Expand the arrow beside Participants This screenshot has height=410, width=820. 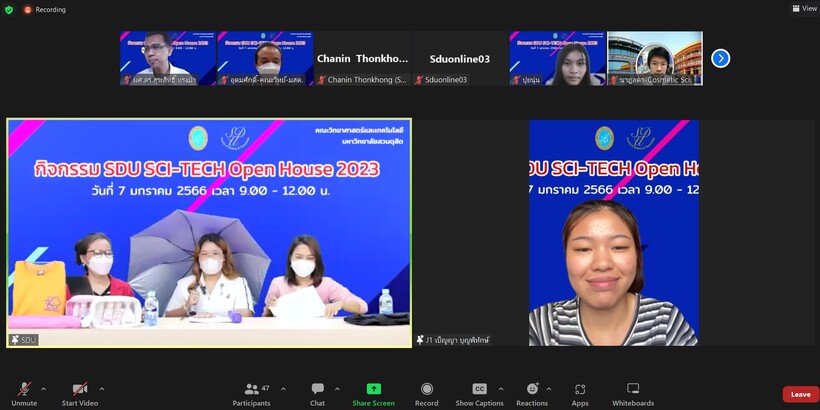tap(283, 389)
